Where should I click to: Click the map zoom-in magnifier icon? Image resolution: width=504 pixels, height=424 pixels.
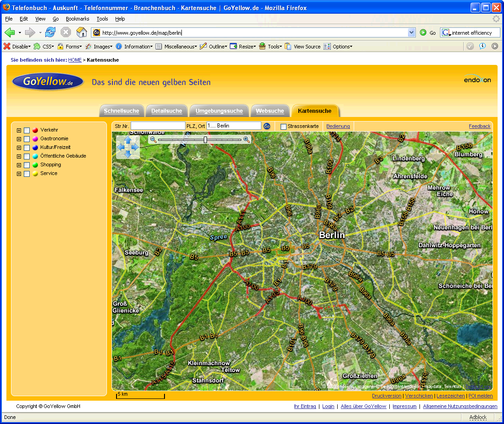[246, 140]
